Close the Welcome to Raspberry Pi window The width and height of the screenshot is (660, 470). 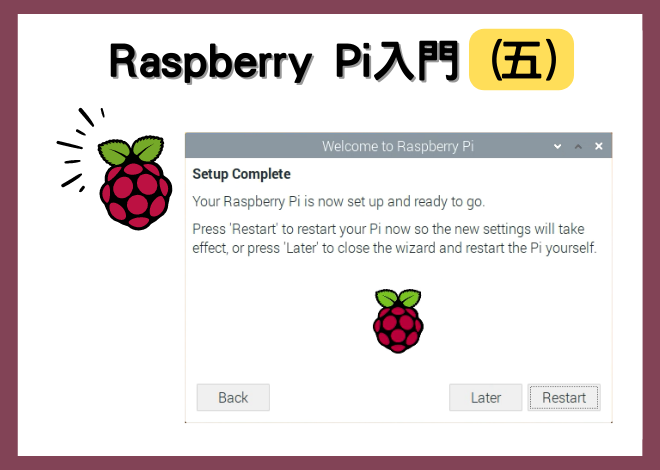pos(599,146)
